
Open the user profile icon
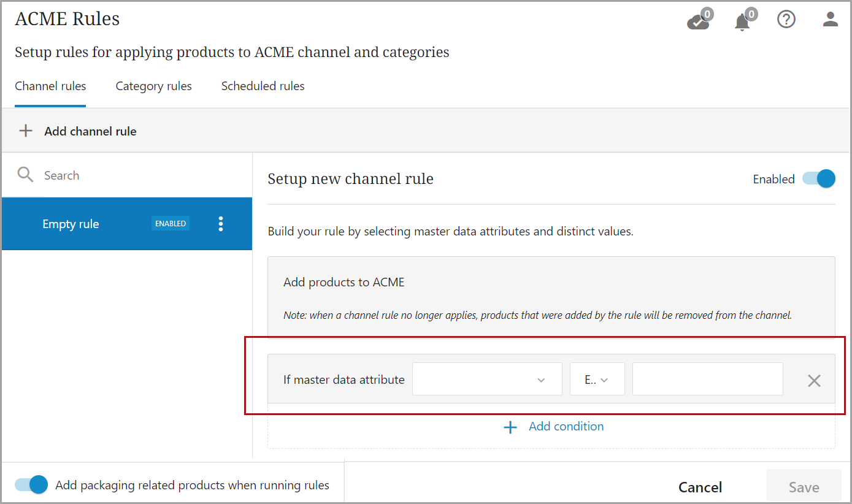click(x=830, y=20)
